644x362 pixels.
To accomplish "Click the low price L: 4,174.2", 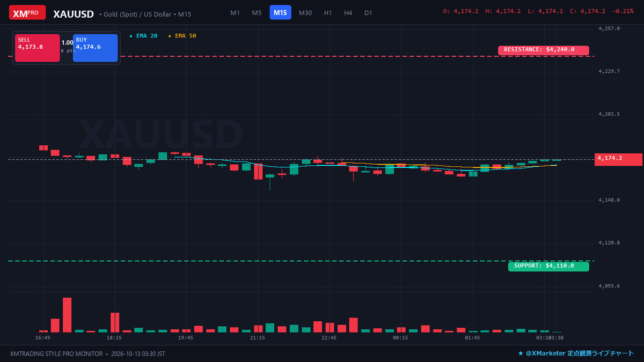I will click(545, 11).
